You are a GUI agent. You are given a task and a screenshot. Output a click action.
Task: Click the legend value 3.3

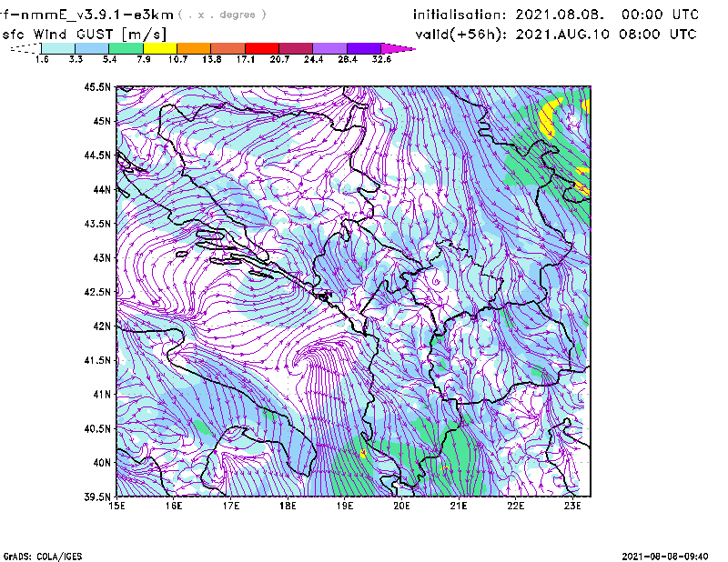pyautogui.click(x=76, y=59)
